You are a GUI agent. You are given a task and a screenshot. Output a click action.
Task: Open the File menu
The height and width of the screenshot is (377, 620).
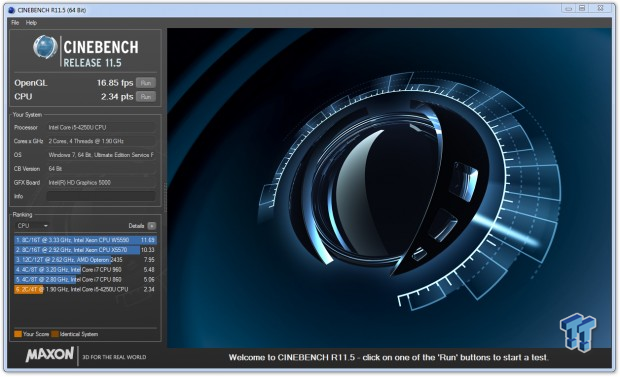coord(15,23)
